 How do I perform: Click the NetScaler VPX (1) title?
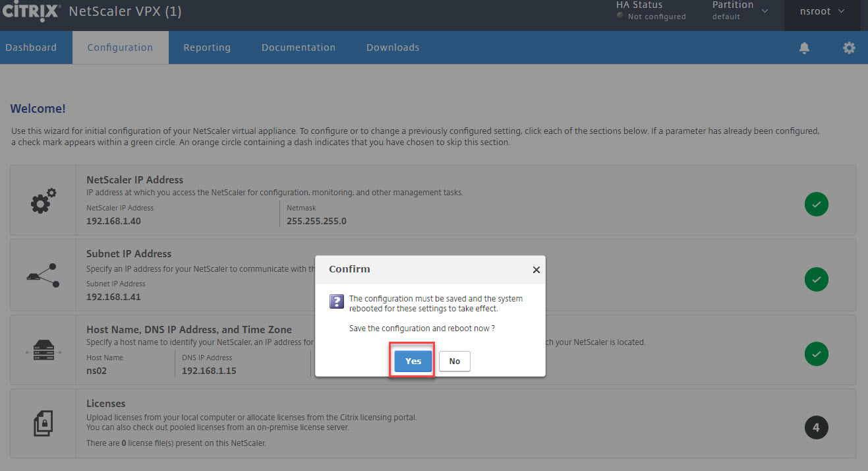pyautogui.click(x=125, y=12)
